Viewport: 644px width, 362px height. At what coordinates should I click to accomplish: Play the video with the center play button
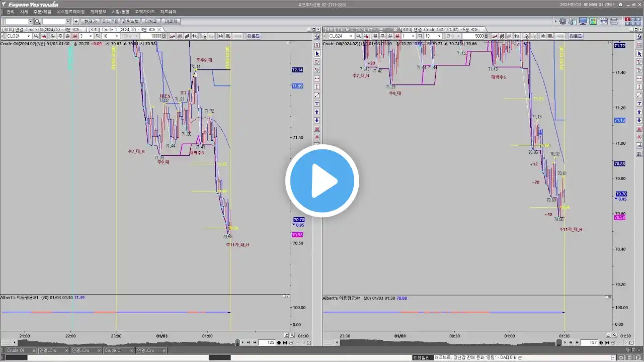coord(322,181)
